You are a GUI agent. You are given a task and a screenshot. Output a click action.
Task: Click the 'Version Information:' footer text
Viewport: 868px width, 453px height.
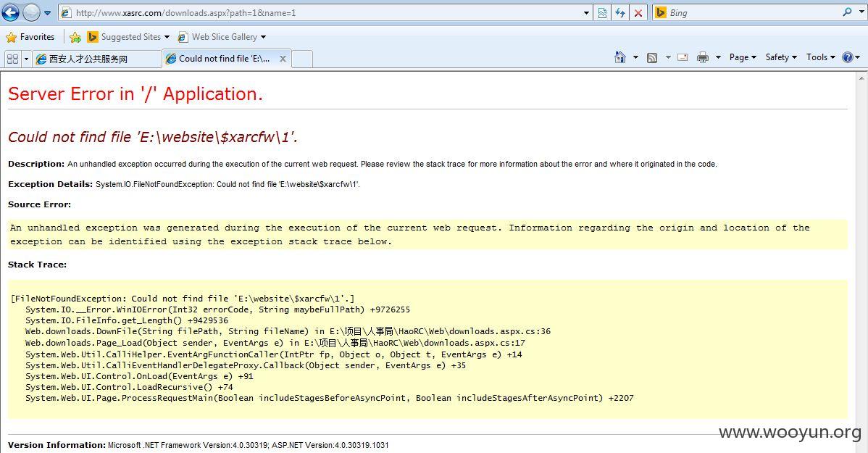57,445
